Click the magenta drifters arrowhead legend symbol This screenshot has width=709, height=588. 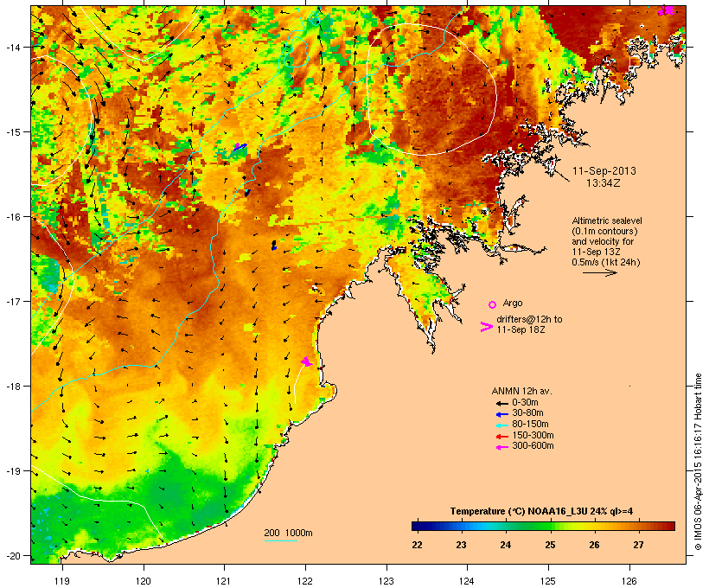click(x=487, y=327)
